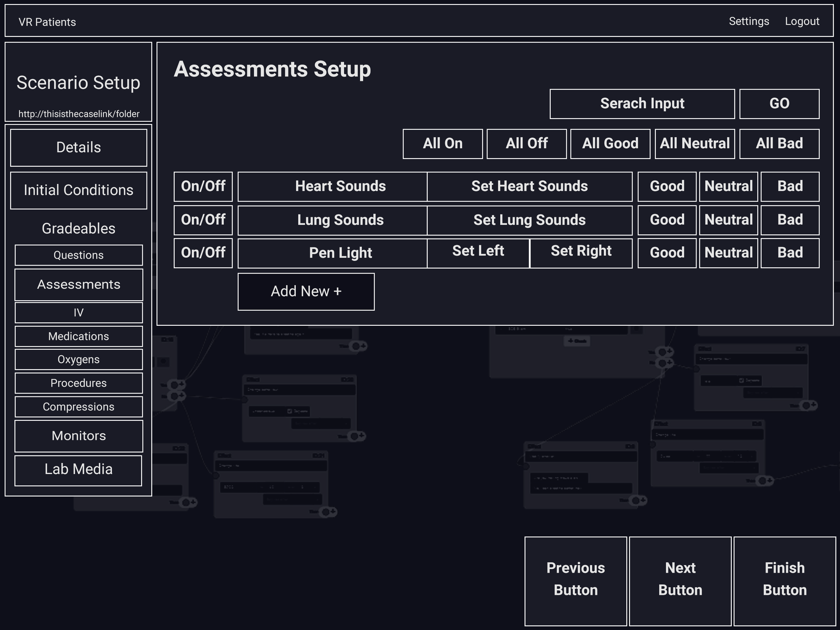Toggle On/Off for Pen Light row

[203, 253]
